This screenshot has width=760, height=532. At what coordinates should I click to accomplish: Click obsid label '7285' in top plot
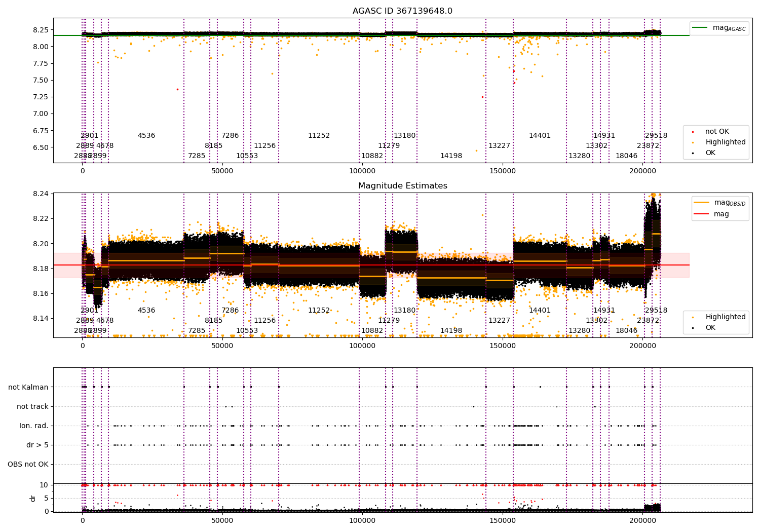tap(197, 156)
